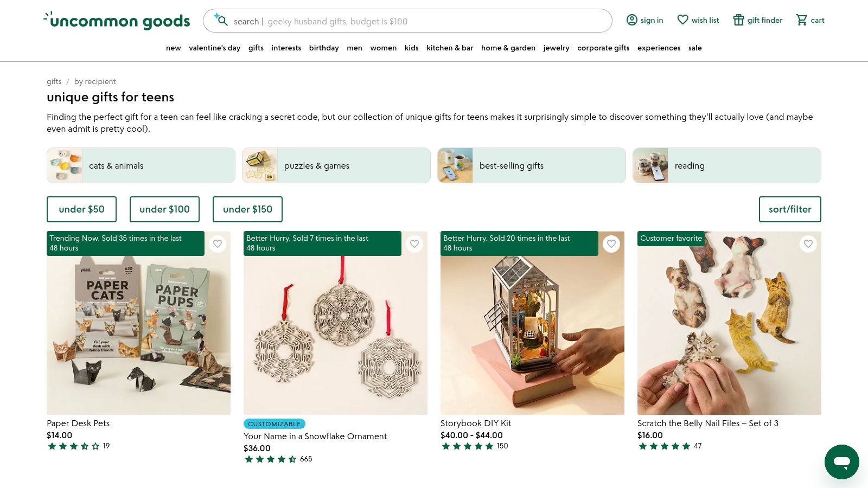
Task: Click the search magnifying glass icon
Action: coord(222,21)
